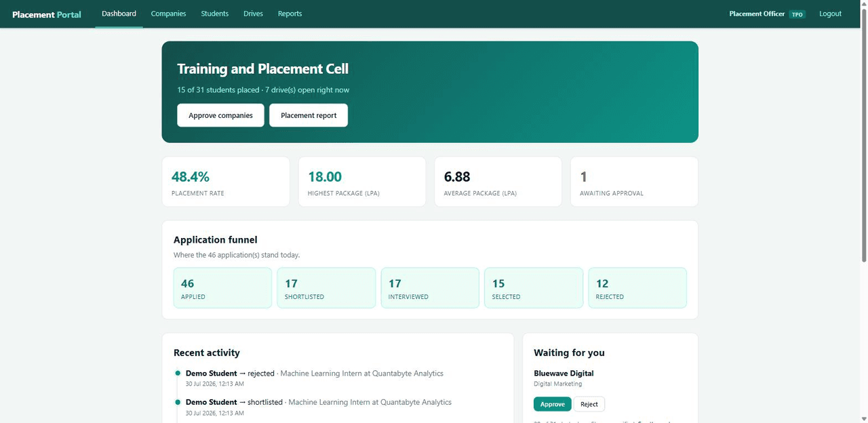Click the Placement Portal logo
Viewport: 868px width, 423px height.
click(47, 14)
